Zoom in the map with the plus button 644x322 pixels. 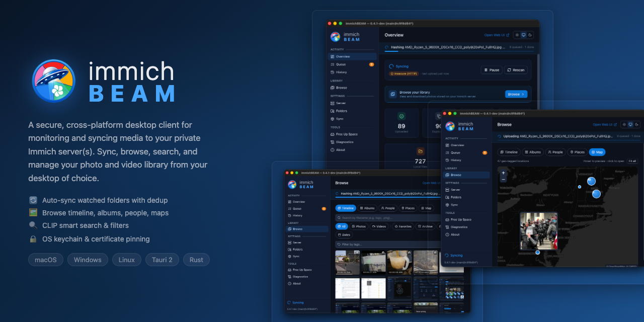pos(503,173)
